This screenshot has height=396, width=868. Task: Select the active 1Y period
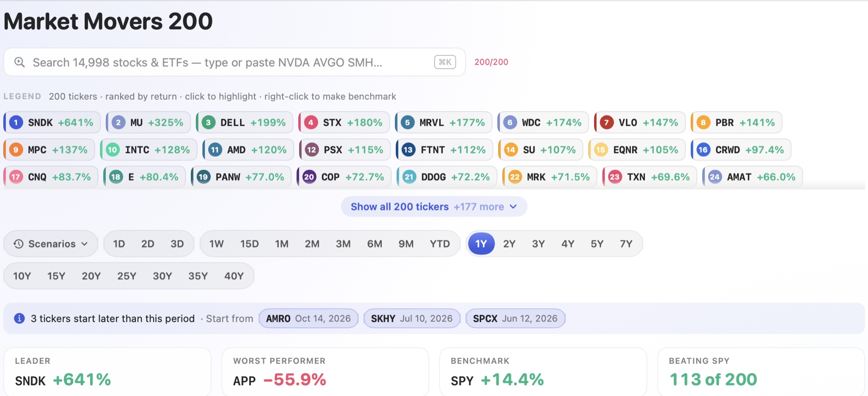(x=481, y=244)
